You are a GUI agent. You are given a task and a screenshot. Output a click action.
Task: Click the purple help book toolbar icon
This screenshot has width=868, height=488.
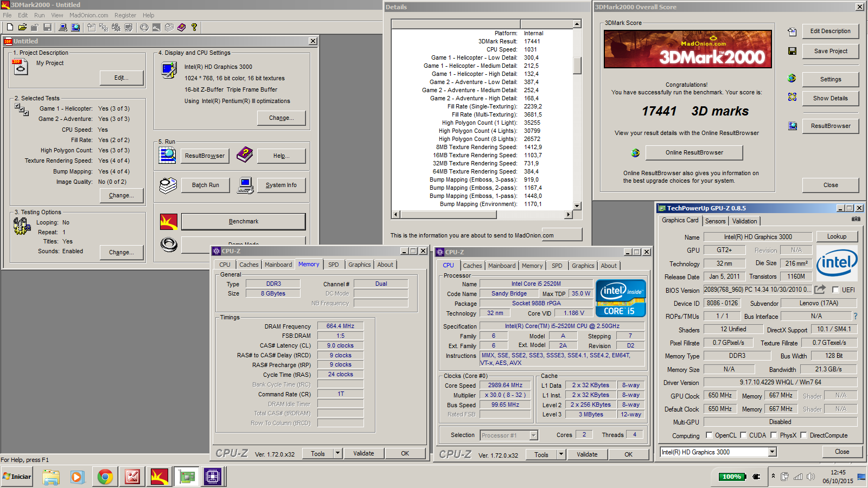tap(181, 27)
